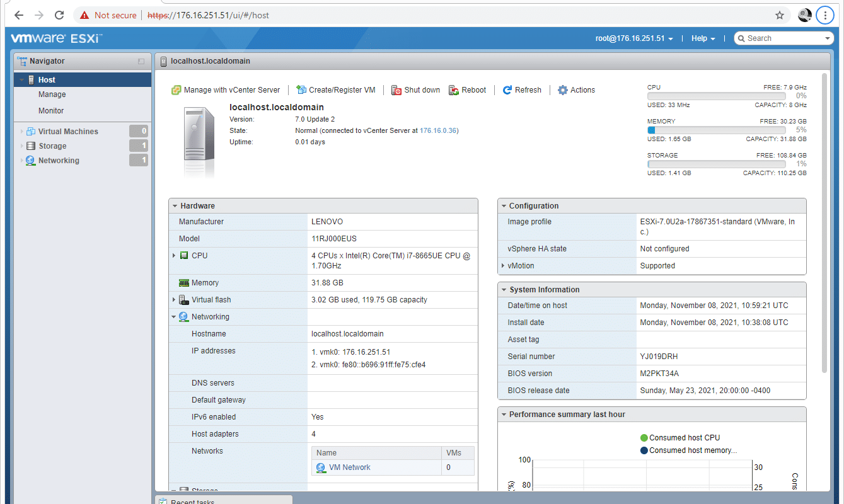Click the Actions gear icon
The image size is (844, 504).
pos(563,90)
